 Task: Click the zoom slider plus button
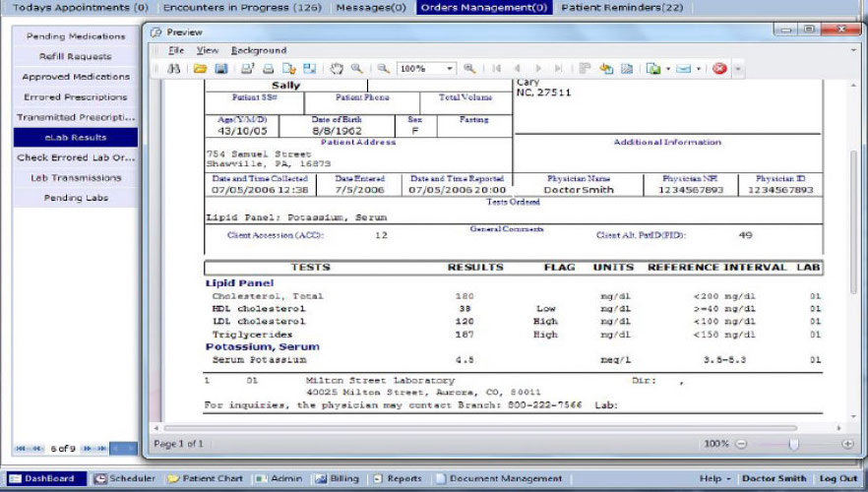tap(847, 444)
